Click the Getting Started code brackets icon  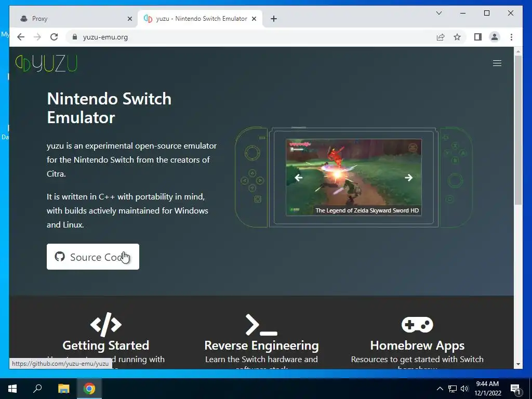pos(106,325)
